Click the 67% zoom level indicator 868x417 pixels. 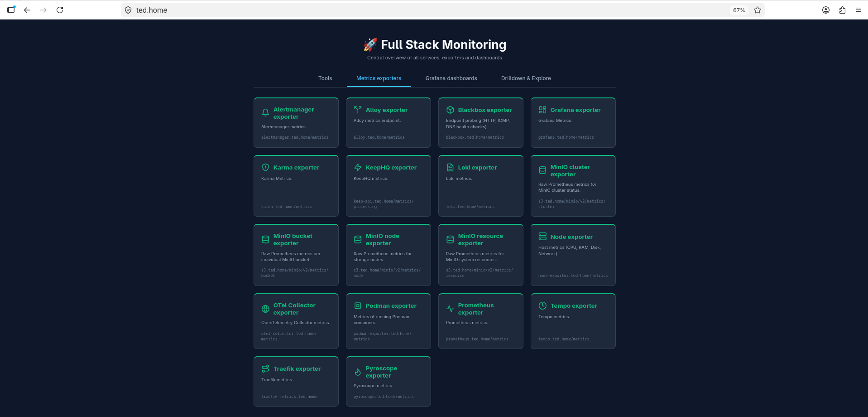click(x=739, y=10)
